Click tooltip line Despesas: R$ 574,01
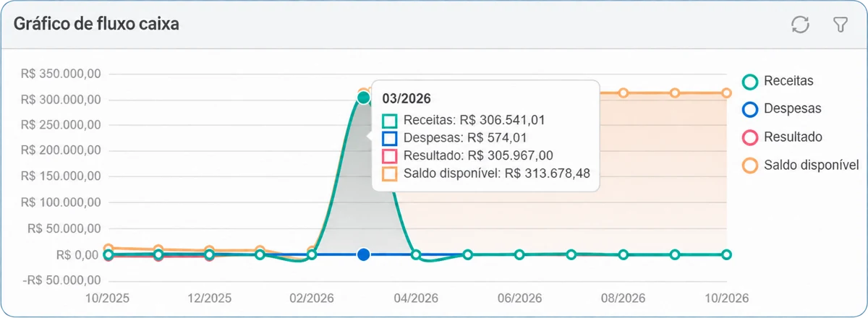 (454, 137)
